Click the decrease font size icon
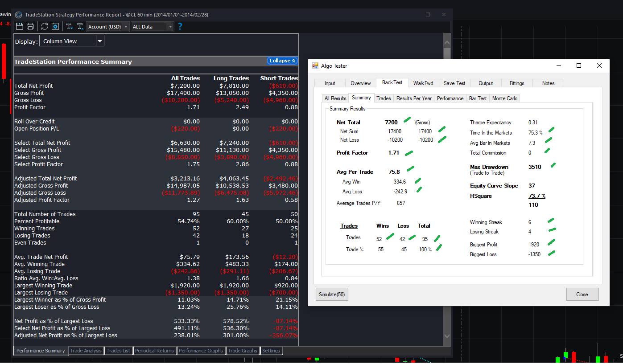 tap(70, 27)
